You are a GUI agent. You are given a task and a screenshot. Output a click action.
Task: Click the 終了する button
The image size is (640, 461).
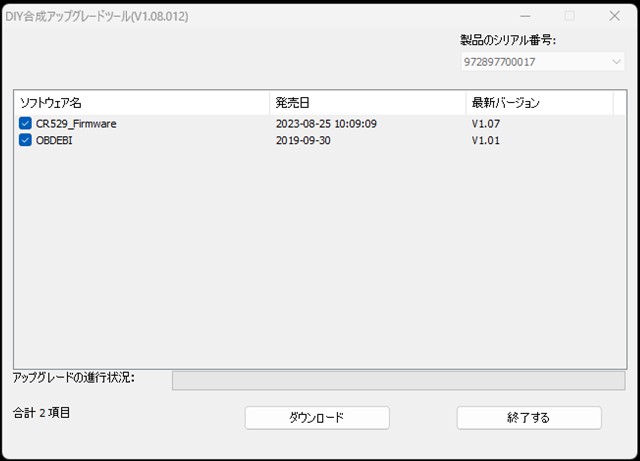pos(529,418)
